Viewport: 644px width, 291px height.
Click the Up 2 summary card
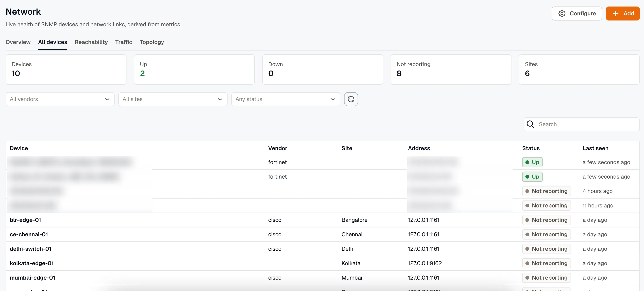pyautogui.click(x=194, y=70)
